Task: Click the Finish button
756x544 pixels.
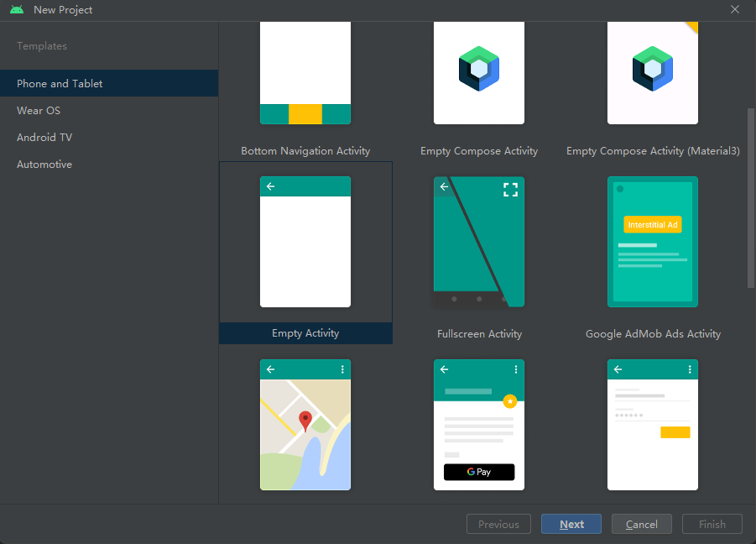Action: [x=712, y=524]
